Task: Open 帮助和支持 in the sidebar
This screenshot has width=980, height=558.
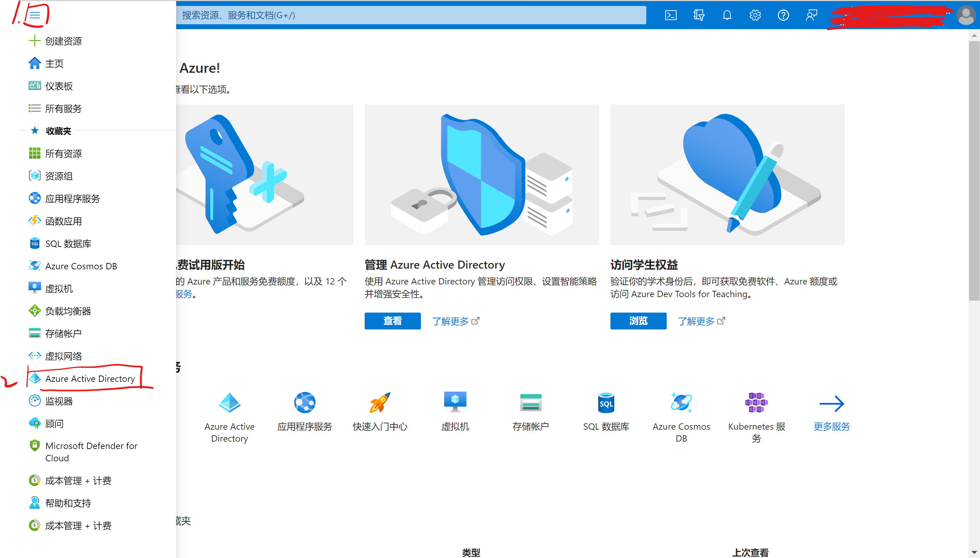Action: (x=60, y=503)
